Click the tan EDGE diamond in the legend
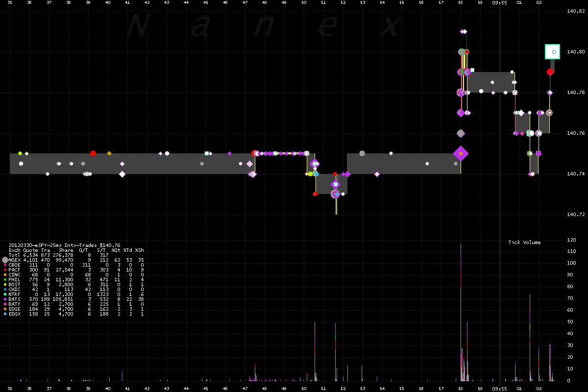 pos(5,309)
